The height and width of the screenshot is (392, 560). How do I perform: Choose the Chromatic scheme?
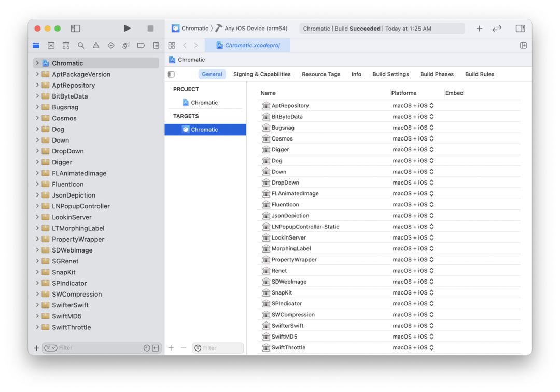(190, 28)
